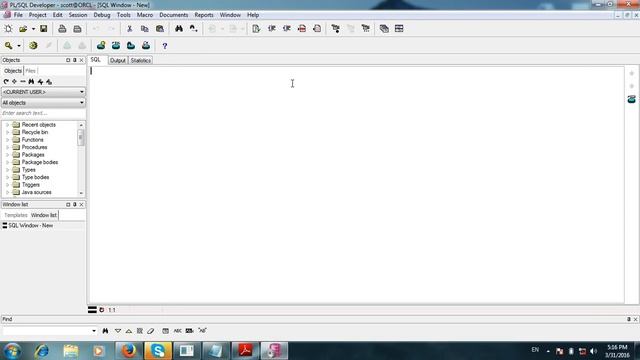Image resolution: width=640 pixels, height=360 pixels.
Task: Switch to the Templates tab
Action: coord(16,215)
